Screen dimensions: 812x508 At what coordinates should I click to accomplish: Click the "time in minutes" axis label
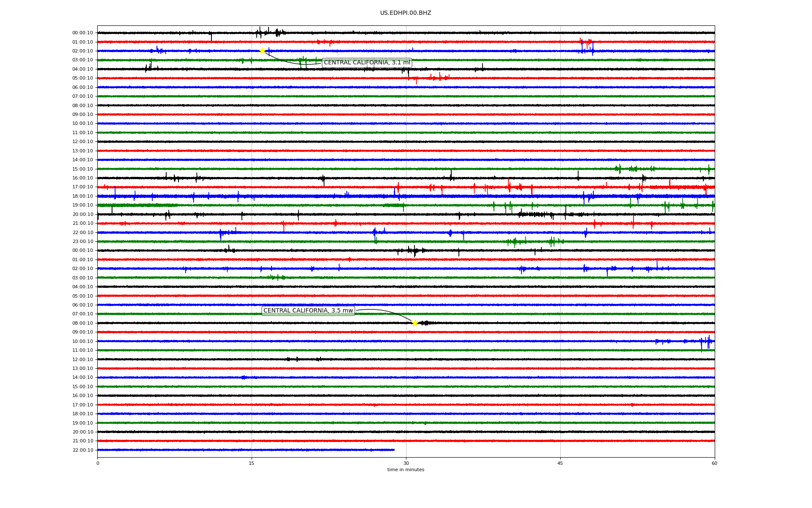tap(406, 470)
